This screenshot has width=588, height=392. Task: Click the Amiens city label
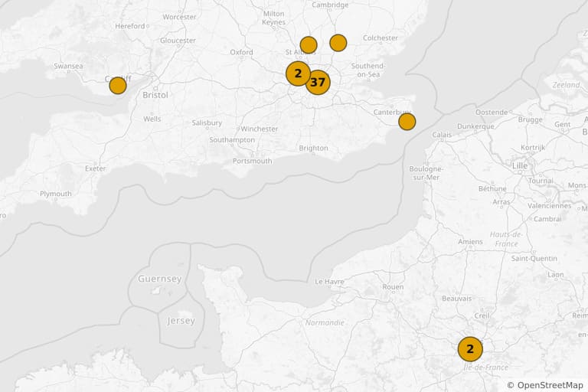(470, 242)
